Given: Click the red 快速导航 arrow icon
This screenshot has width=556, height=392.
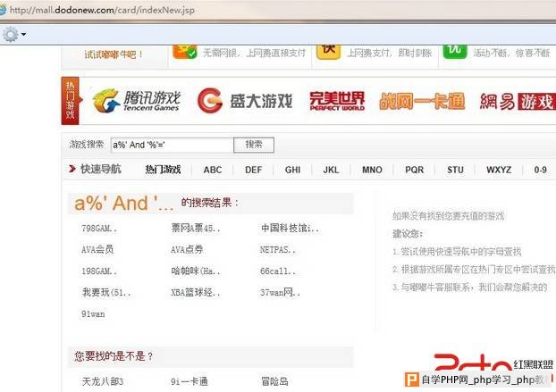Looking at the screenshot, I should pyautogui.click(x=72, y=169).
